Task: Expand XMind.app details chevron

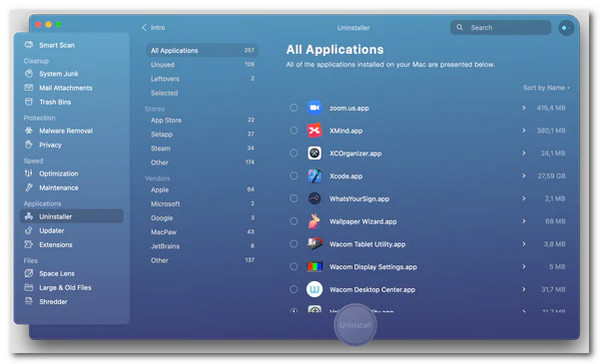Action: pyautogui.click(x=523, y=131)
